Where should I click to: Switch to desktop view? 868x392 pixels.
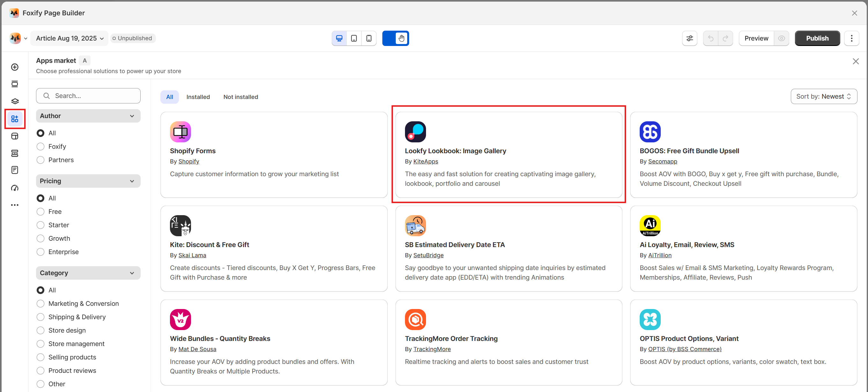click(x=339, y=38)
